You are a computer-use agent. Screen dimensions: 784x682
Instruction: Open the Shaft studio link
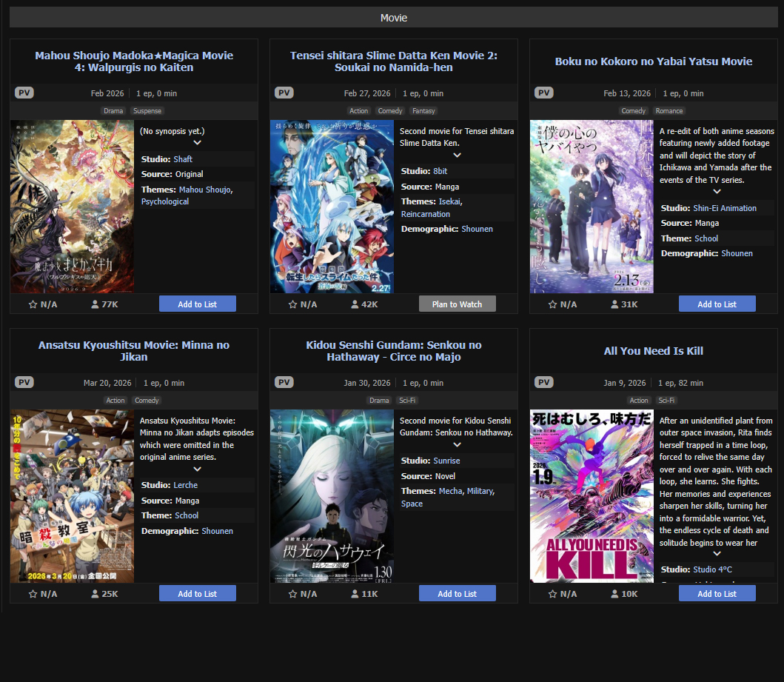[x=183, y=159]
